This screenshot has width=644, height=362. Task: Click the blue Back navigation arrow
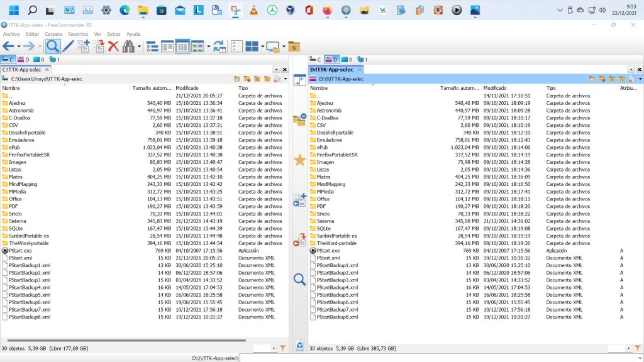[8, 47]
